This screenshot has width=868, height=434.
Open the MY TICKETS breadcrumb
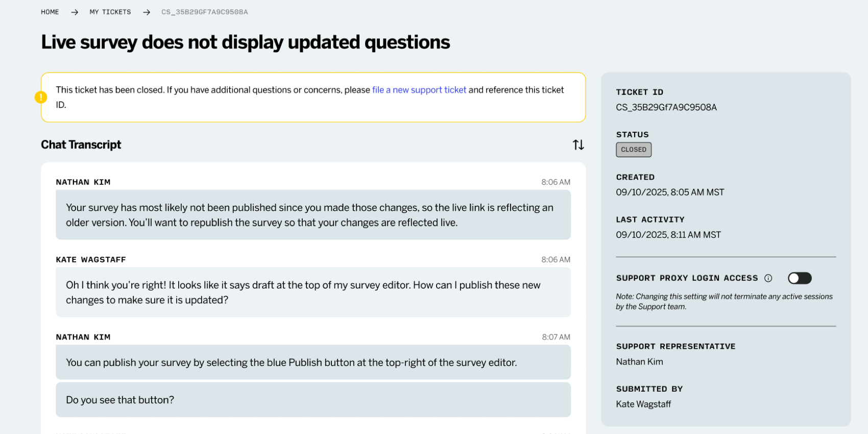[110, 12]
